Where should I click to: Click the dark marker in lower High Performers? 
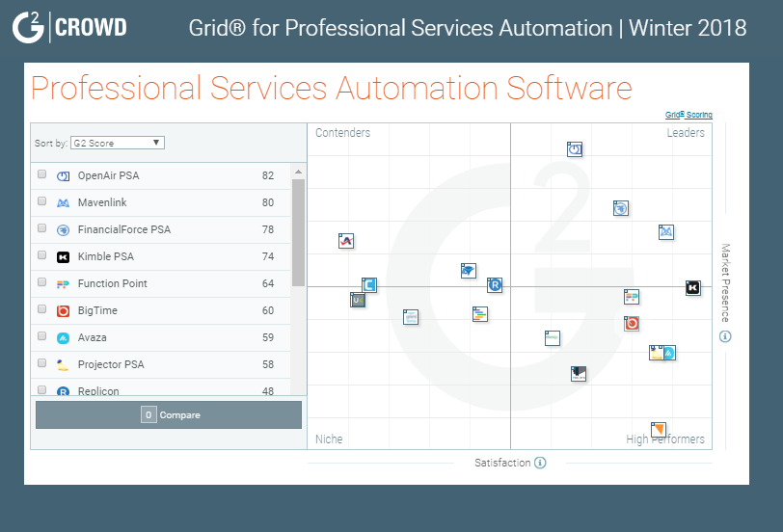[x=579, y=373]
